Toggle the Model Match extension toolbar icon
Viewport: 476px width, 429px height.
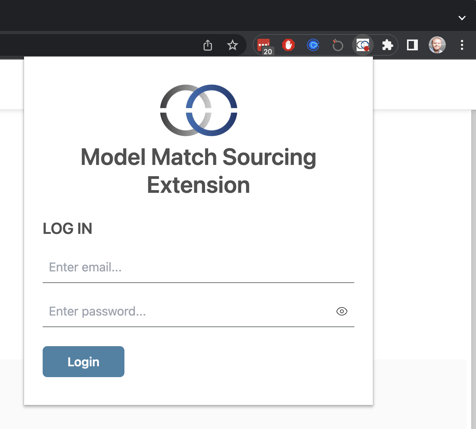[x=363, y=45]
